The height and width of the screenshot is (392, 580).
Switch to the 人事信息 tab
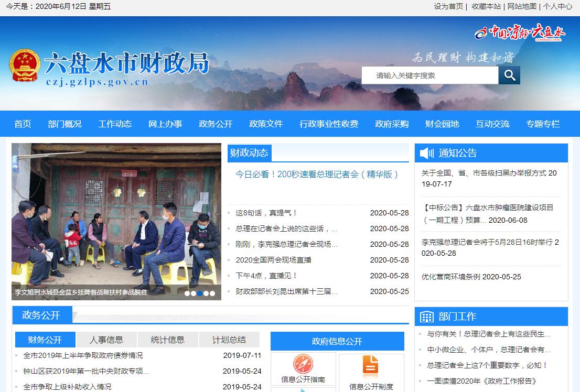pyautogui.click(x=106, y=340)
